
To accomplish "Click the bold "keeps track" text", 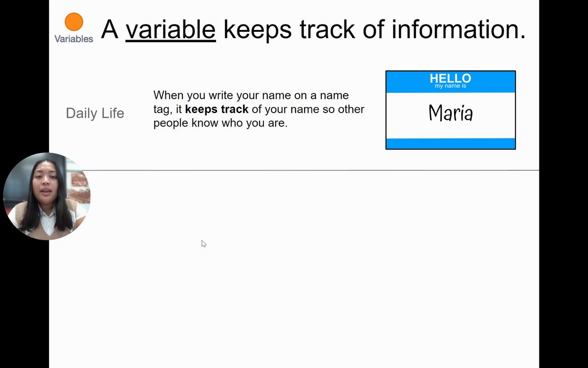I will point(216,109).
